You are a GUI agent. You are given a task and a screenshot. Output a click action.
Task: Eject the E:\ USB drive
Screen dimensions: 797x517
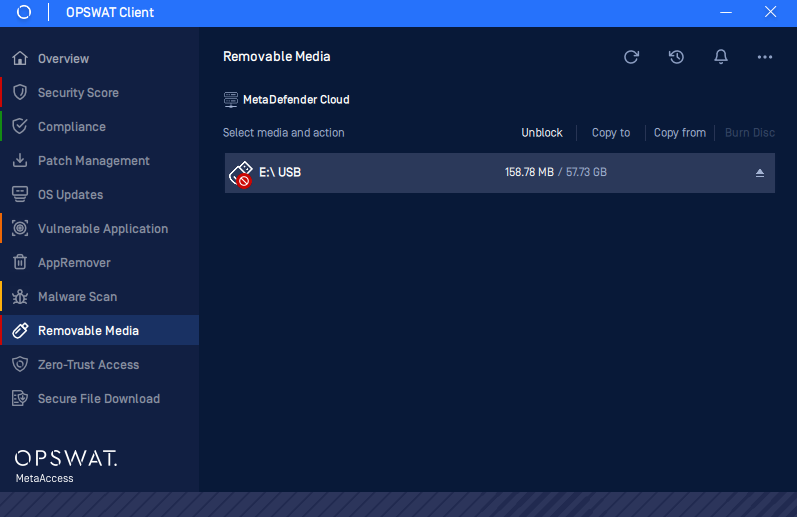tap(760, 173)
